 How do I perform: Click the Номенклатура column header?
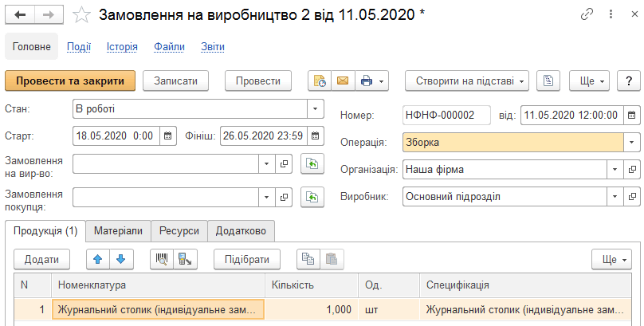pyautogui.click(x=158, y=285)
